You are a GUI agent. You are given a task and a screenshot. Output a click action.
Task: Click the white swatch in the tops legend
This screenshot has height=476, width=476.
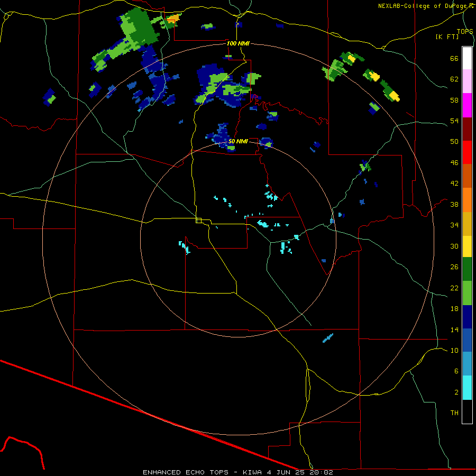[x=467, y=58]
